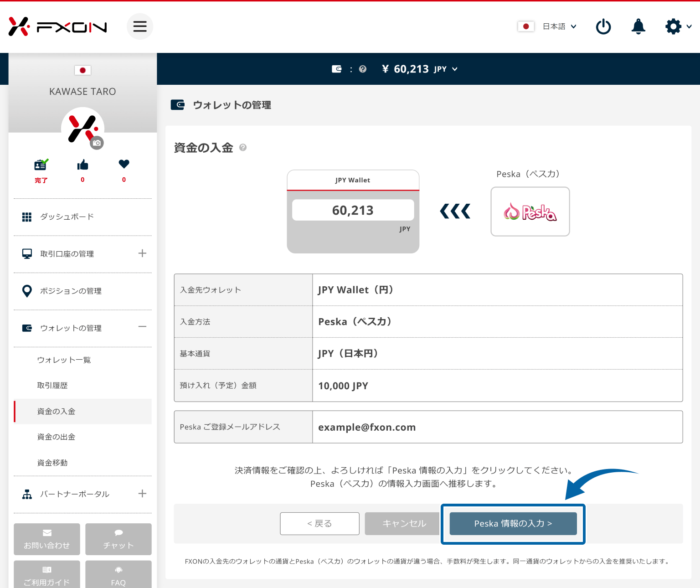Expand the パートナーポータル menu section
Image resolution: width=700 pixels, height=588 pixels.
[142, 494]
